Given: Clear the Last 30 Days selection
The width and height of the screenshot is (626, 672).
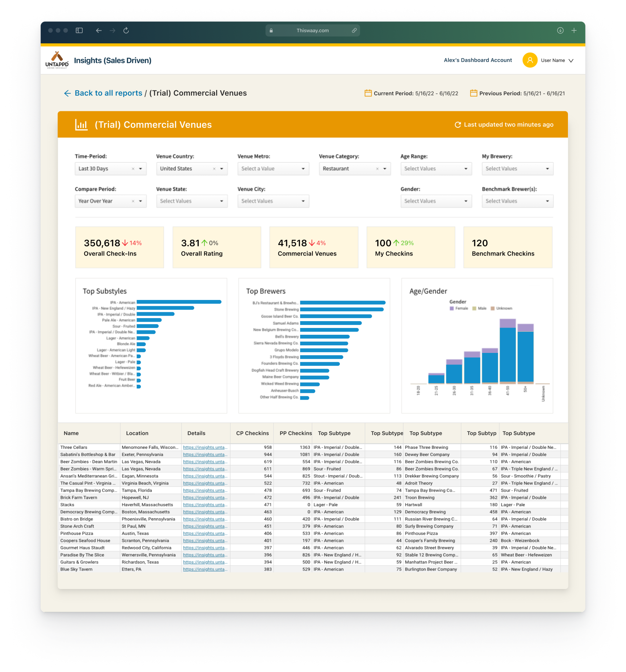Looking at the screenshot, I should click(133, 169).
